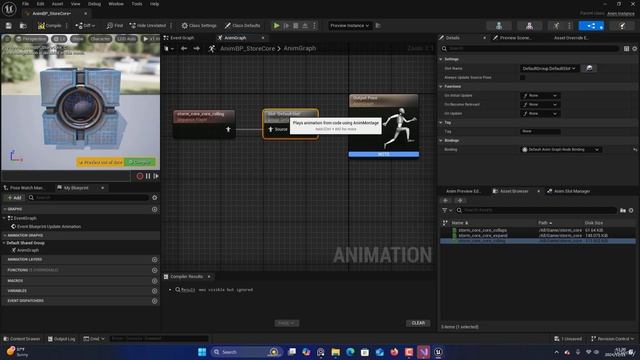The width and height of the screenshot is (640, 360).
Task: Toggle Always Update Source Pose checkbox
Action: pos(522,78)
